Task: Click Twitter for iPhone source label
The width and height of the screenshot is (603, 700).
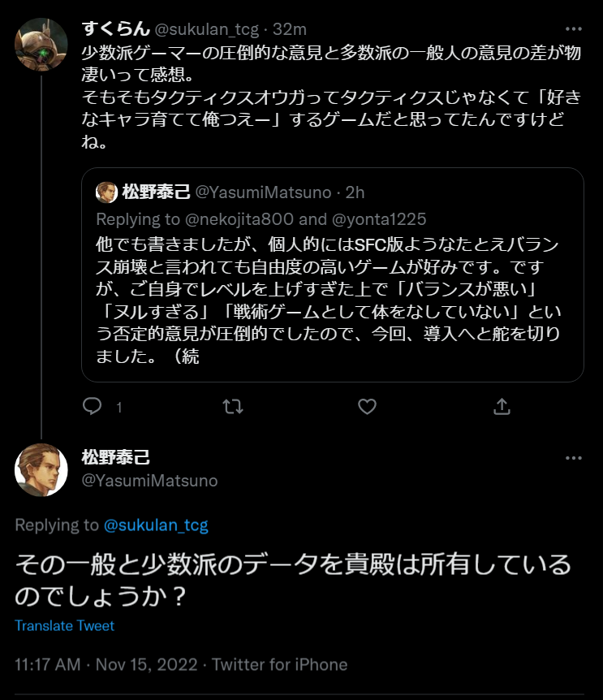Action: tap(280, 664)
